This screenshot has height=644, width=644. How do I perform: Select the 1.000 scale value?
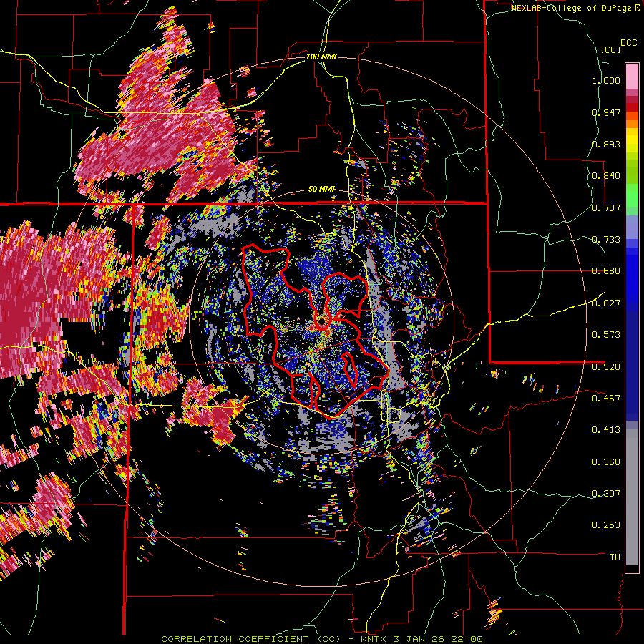coord(606,80)
